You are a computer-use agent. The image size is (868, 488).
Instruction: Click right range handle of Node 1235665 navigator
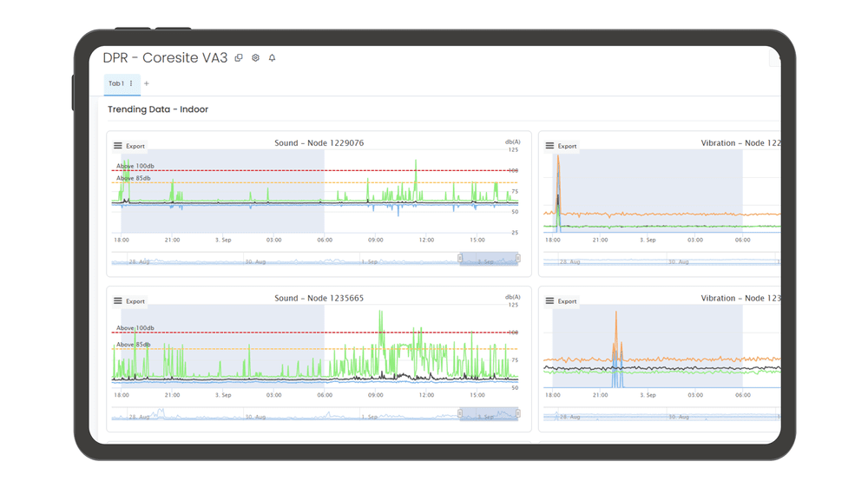(x=517, y=413)
